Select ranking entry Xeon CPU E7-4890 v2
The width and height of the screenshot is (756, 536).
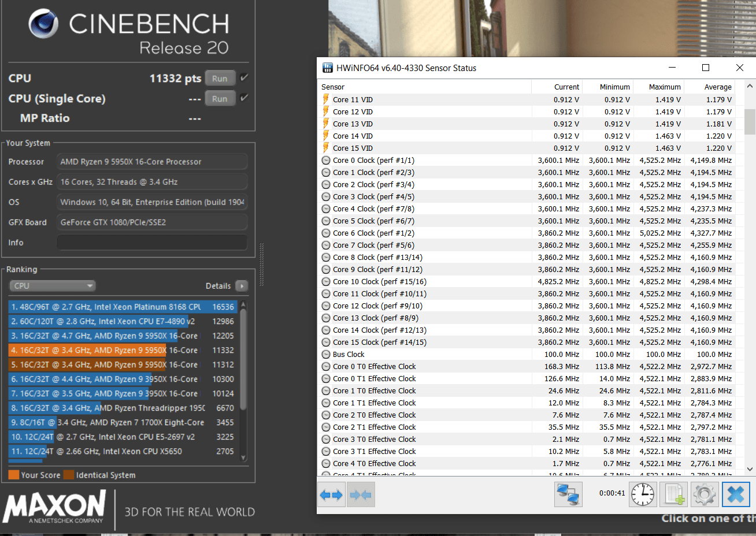pyautogui.click(x=123, y=321)
